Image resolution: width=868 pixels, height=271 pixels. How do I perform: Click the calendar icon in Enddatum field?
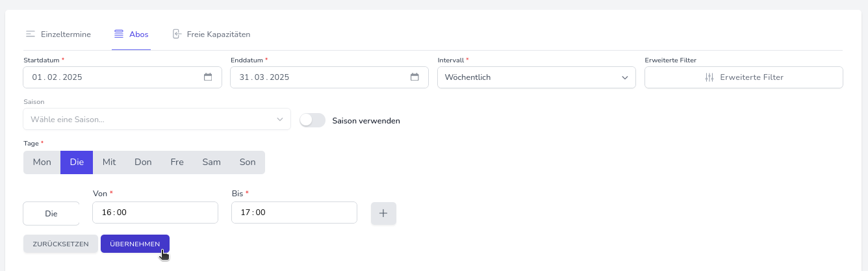(415, 77)
